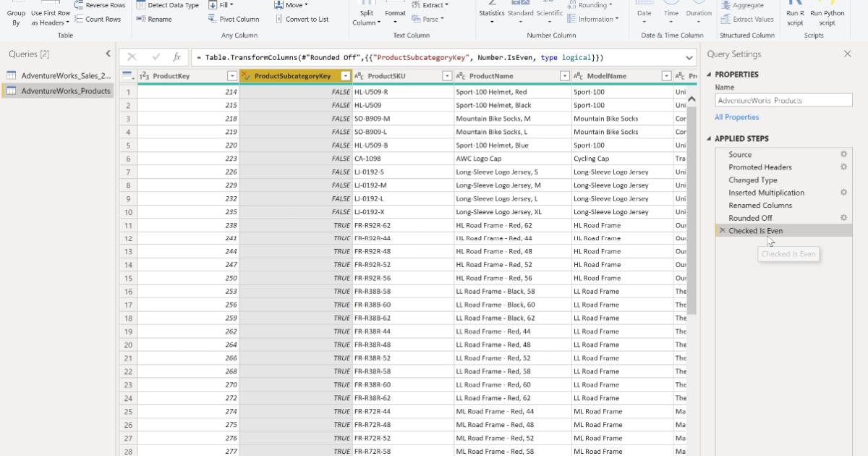Open the Information dropdown

(595, 20)
